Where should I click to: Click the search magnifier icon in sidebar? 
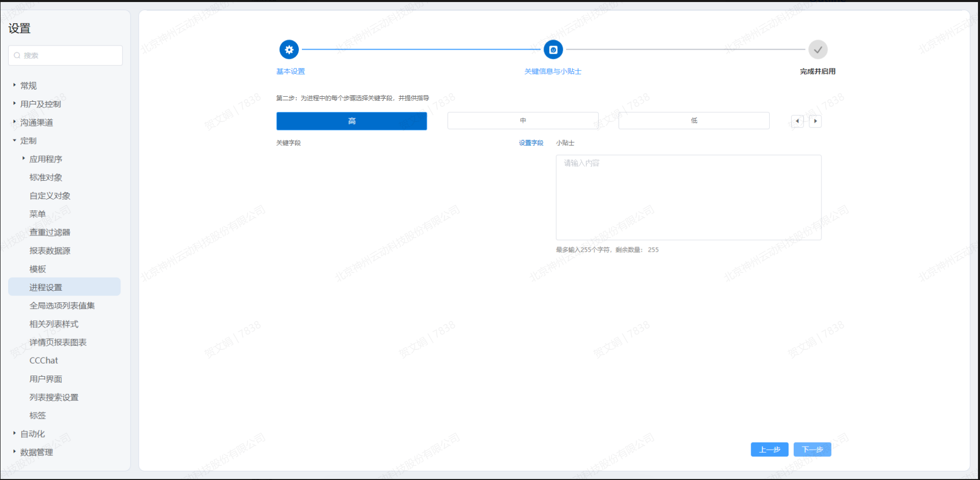(17, 56)
